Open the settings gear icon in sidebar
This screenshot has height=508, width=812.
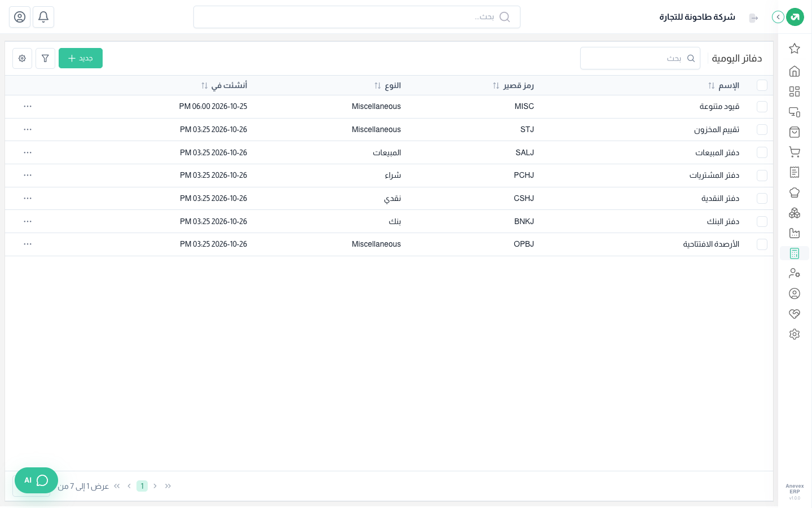click(795, 334)
